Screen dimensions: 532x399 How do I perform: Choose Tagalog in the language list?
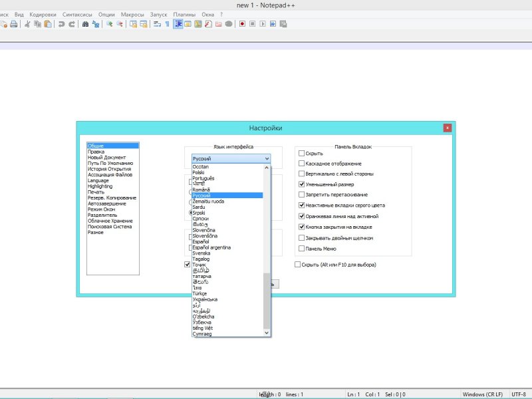click(227, 259)
